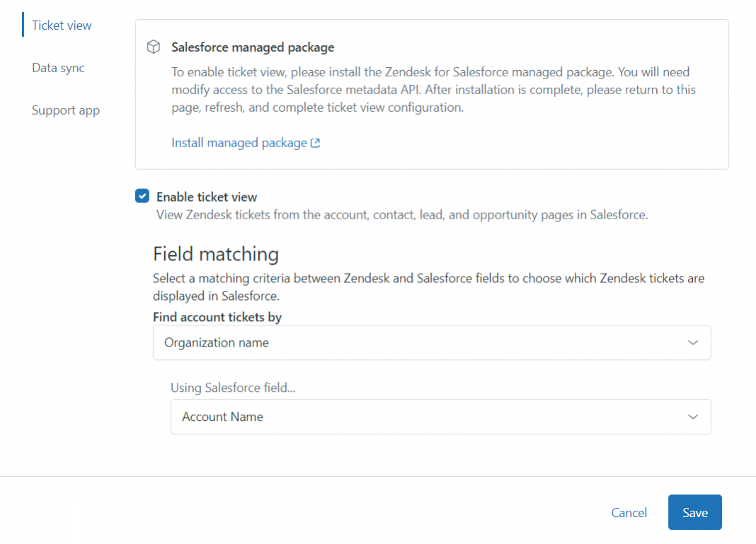
Task: Uncheck the Enable ticket view checkbox
Action: 142,197
